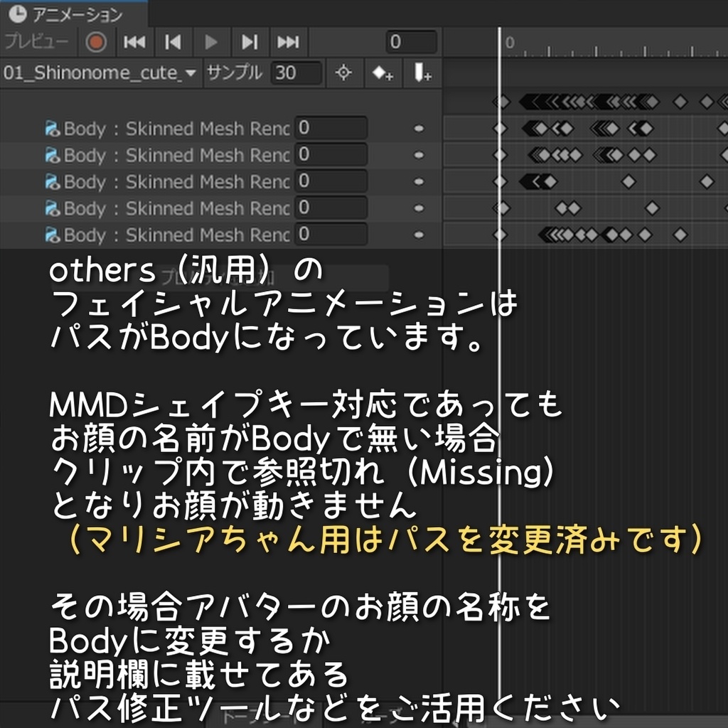Jump to the first keyframe

pos(134,42)
